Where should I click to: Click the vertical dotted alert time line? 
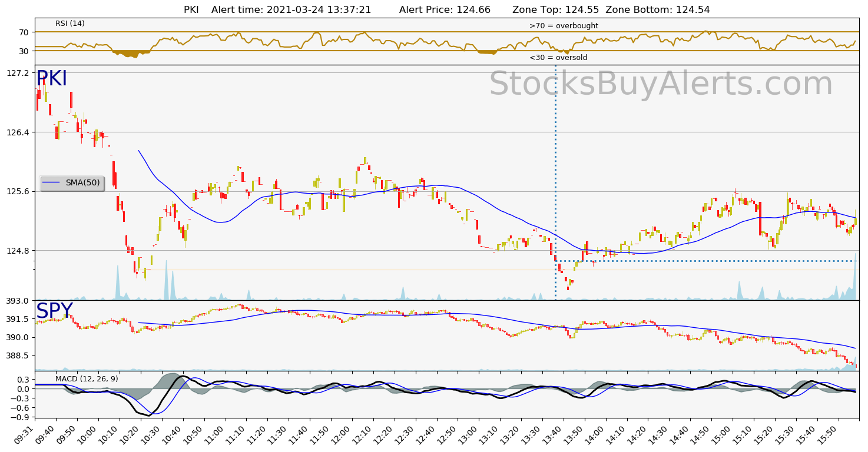555,177
